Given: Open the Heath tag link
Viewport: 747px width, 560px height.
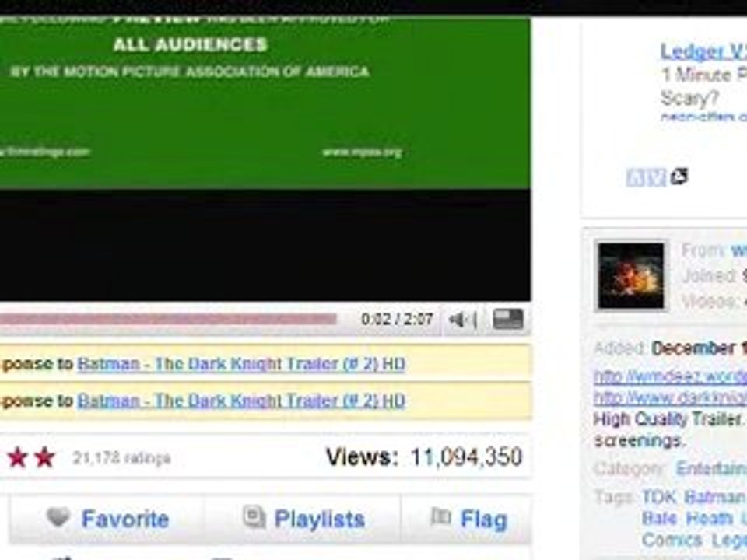Looking at the screenshot, I should (710, 518).
